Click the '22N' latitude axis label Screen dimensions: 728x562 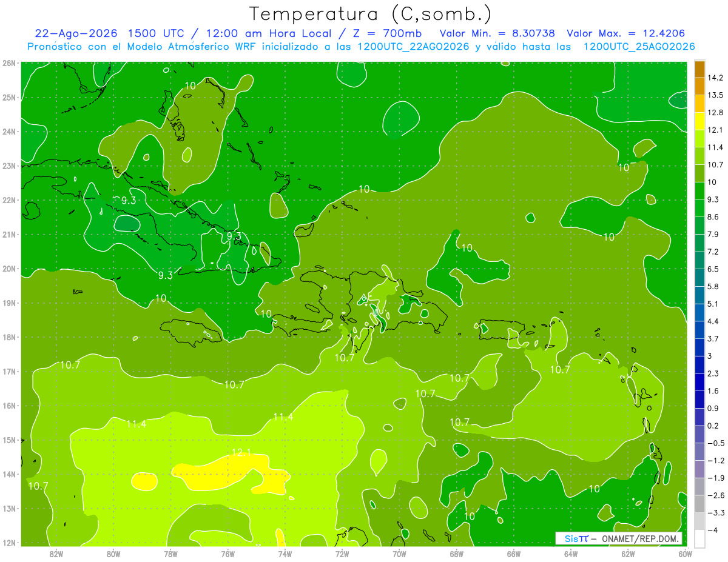(x=8, y=200)
